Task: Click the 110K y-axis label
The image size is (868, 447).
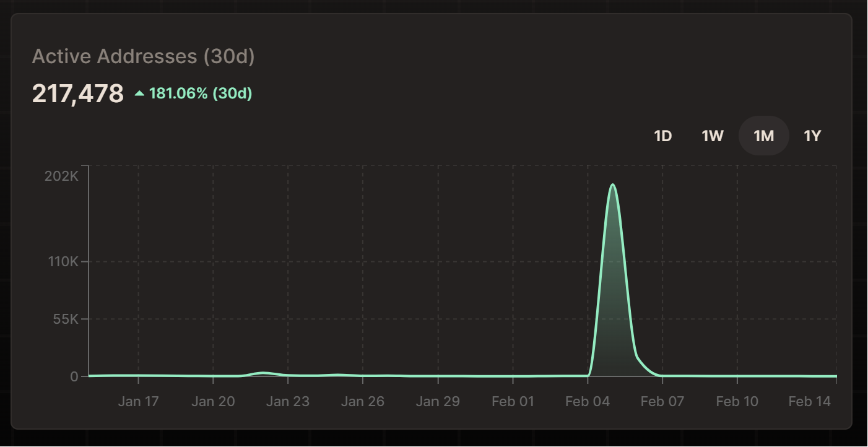Action: click(x=63, y=262)
